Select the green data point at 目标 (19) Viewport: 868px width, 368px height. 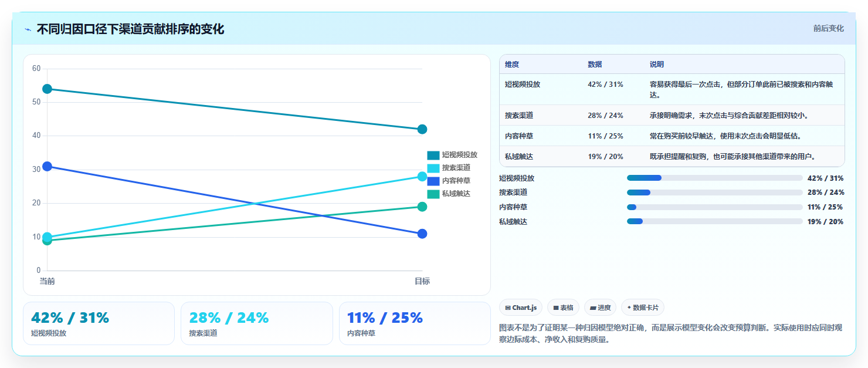click(x=422, y=207)
